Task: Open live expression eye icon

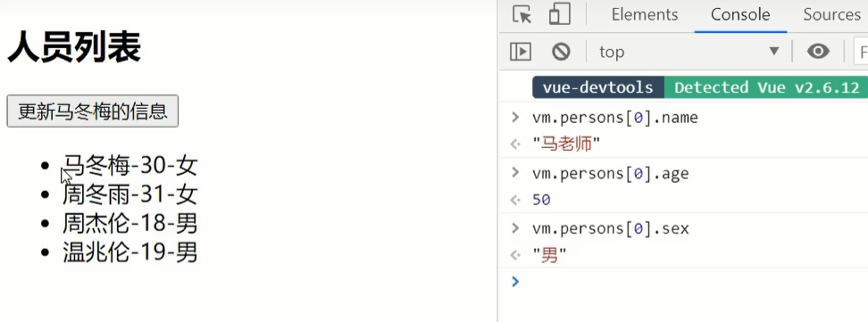Action: coord(818,52)
